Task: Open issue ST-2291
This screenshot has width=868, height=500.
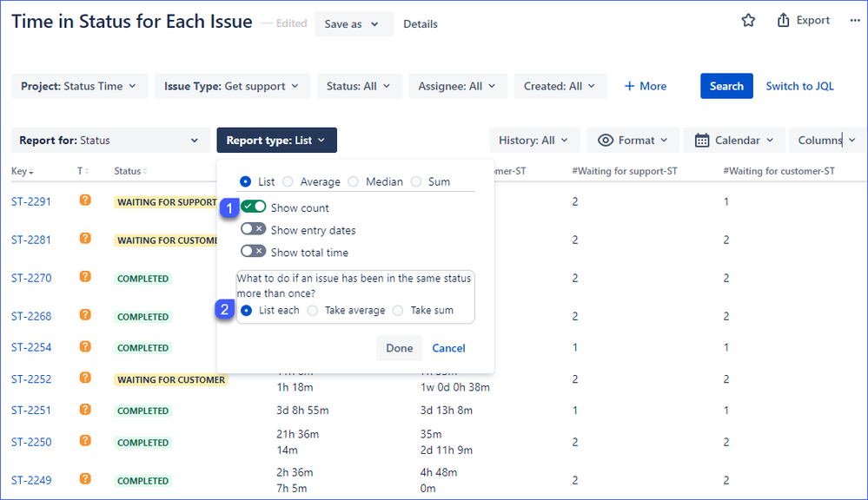Action: point(31,202)
